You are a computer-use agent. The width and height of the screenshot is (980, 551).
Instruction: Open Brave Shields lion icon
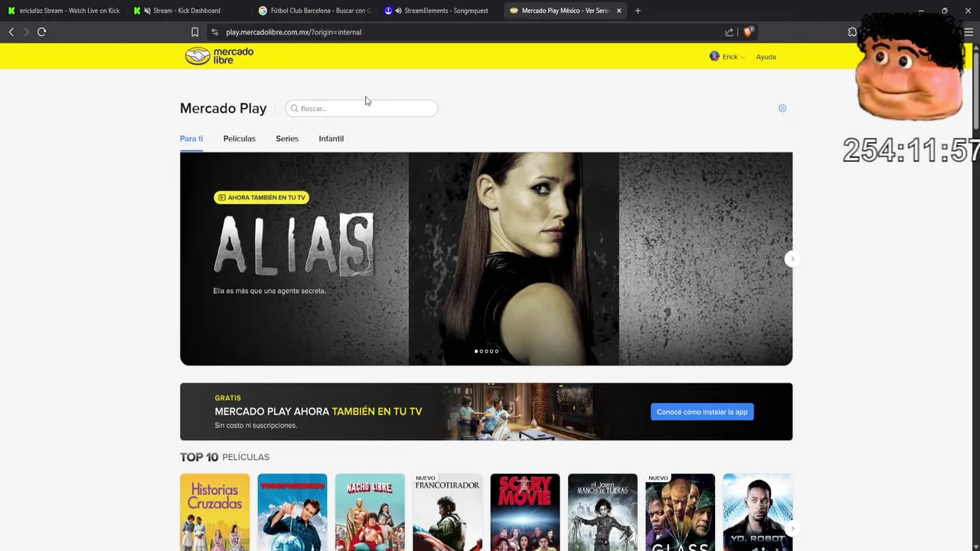pyautogui.click(x=748, y=32)
